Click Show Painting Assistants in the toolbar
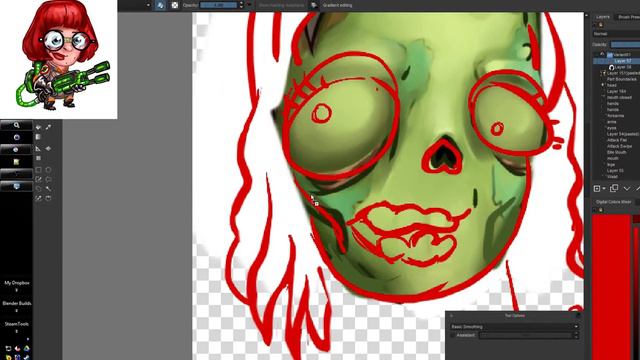Viewport: 640px width, 360px height. (x=281, y=5)
